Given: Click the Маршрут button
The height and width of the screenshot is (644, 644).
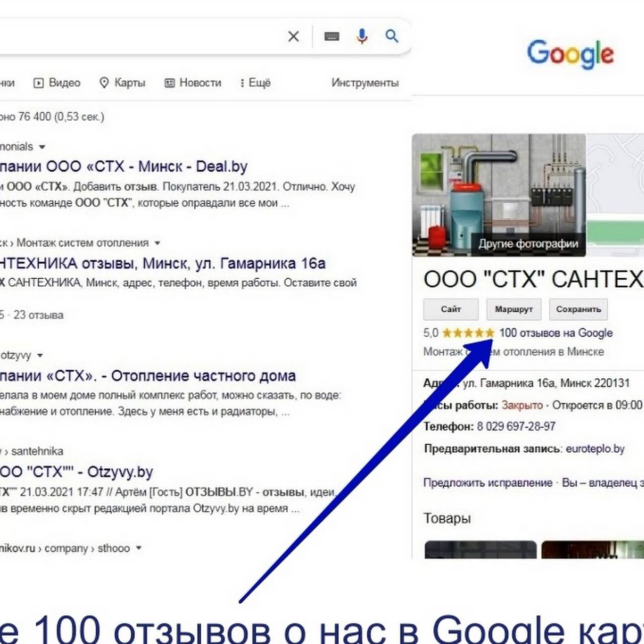Looking at the screenshot, I should (514, 309).
